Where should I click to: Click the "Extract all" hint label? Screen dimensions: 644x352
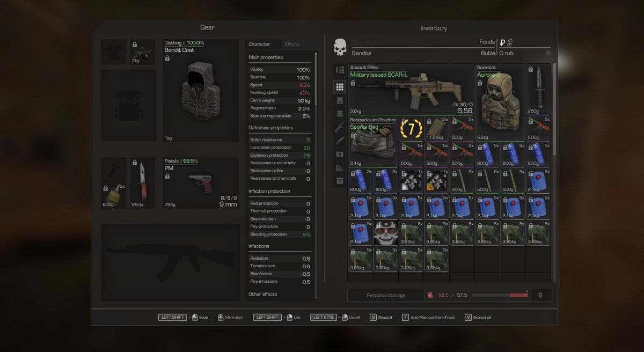point(482,318)
